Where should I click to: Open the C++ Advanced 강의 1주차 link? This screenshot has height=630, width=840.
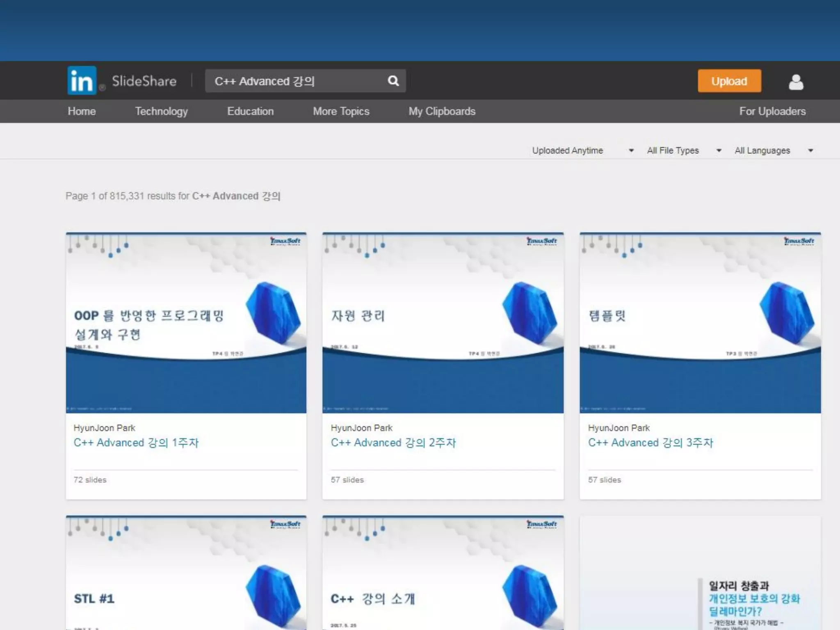136,443
